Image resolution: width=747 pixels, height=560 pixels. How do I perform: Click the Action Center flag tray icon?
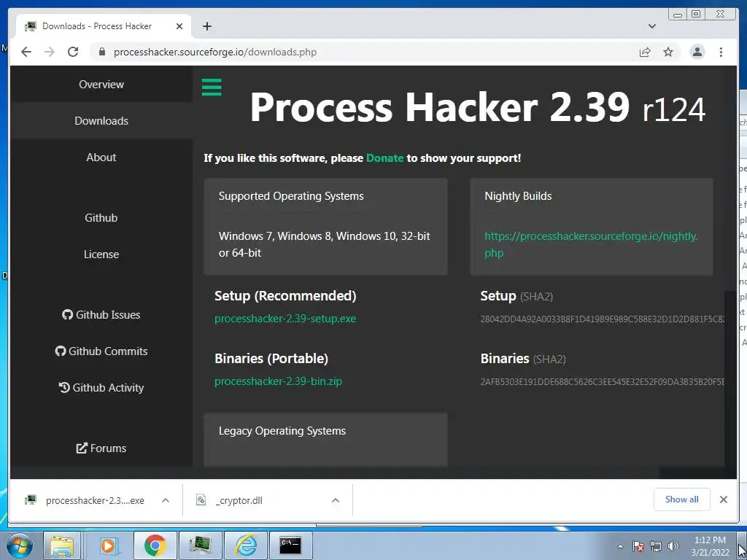(638, 546)
